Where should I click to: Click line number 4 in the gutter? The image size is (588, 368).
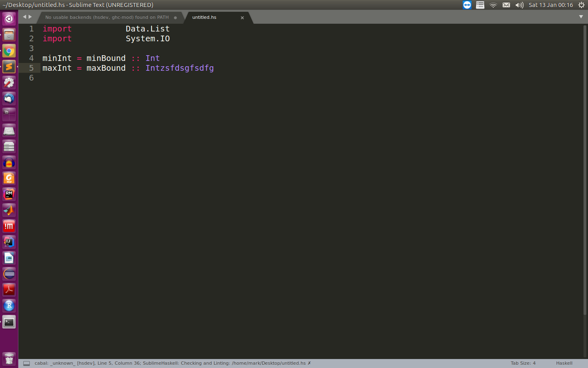pyautogui.click(x=31, y=58)
